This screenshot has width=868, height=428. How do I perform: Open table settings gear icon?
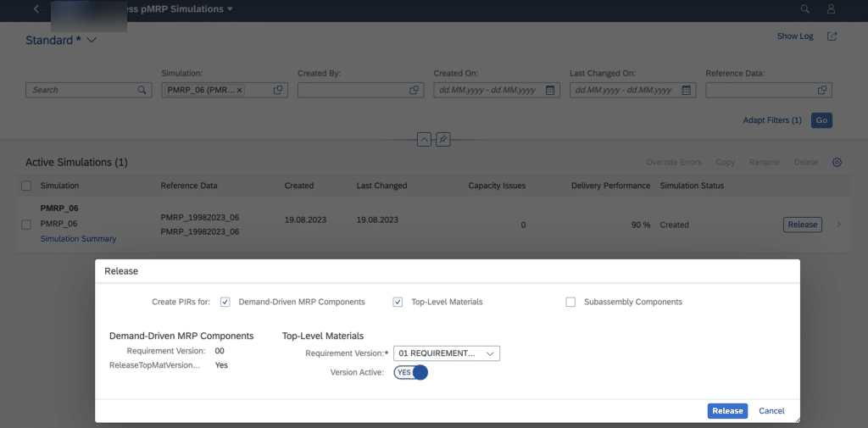tap(837, 162)
